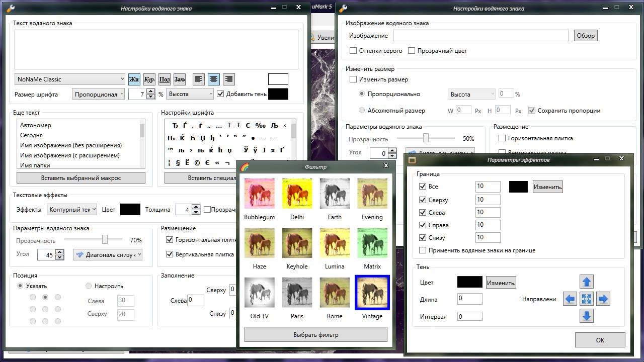The width and height of the screenshot is (644, 362).
Task: Enable the 'Прозрачный цвет' checkbox
Action: coord(412,51)
